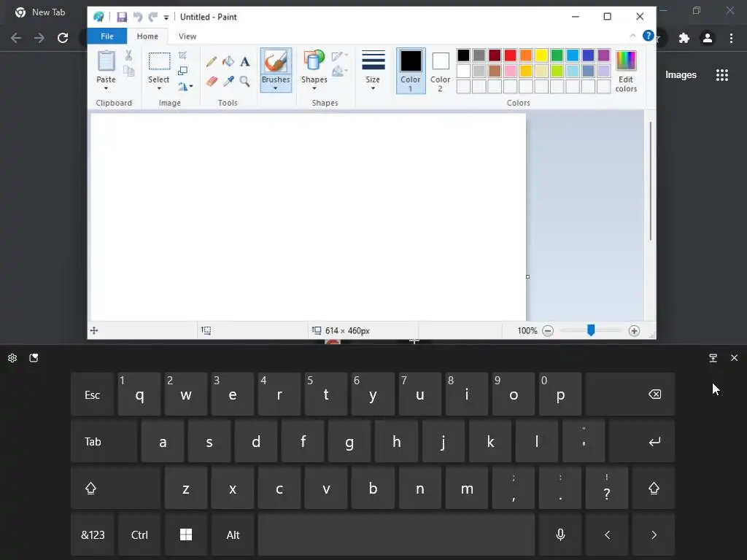Select the Eraser tool in Paint
This screenshot has width=747, height=560.
click(x=212, y=82)
